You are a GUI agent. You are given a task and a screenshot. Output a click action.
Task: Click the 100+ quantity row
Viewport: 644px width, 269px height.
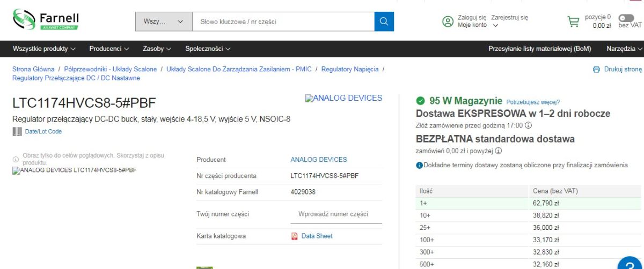(x=529, y=240)
